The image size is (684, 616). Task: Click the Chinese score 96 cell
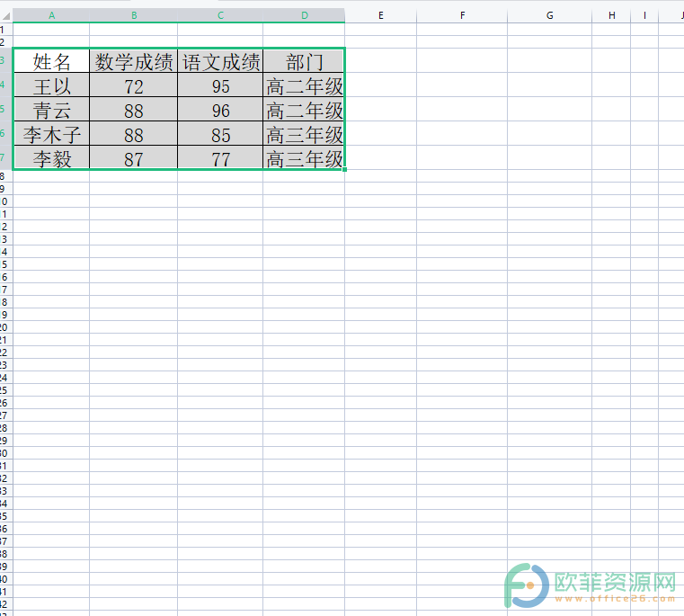tap(220, 110)
